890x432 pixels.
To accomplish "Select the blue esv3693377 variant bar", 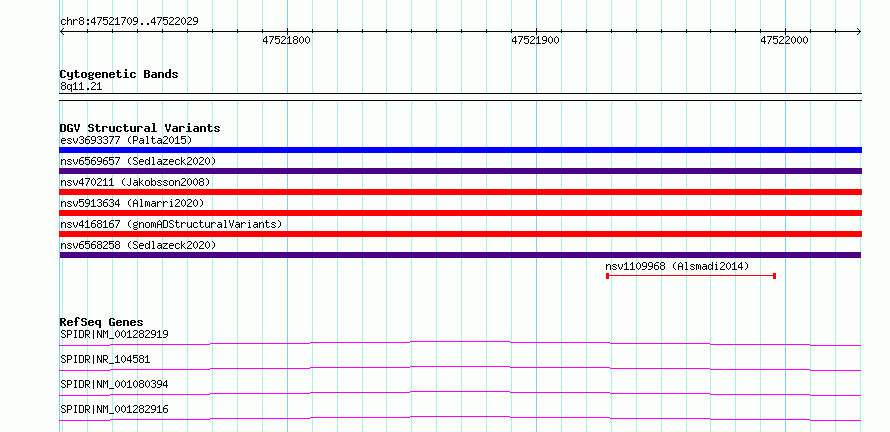I will [460, 150].
